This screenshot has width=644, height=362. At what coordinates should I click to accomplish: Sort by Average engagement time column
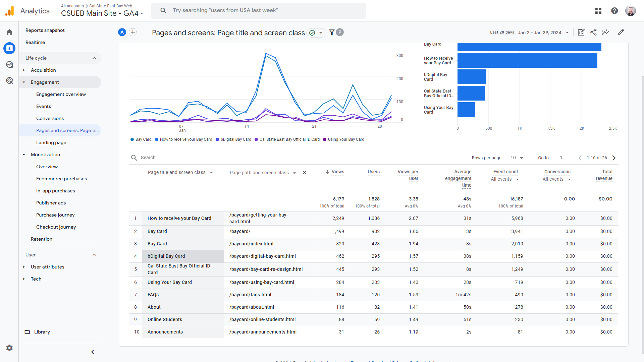(458, 178)
